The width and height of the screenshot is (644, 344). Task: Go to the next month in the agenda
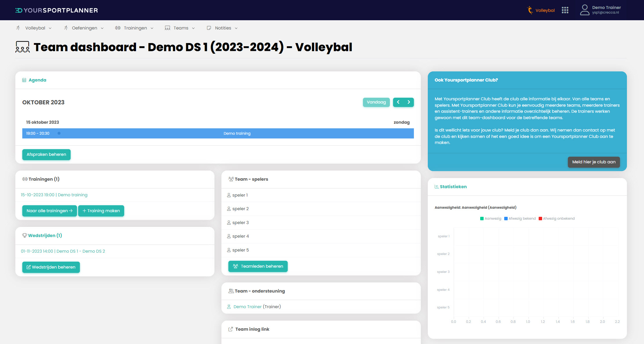click(x=409, y=102)
